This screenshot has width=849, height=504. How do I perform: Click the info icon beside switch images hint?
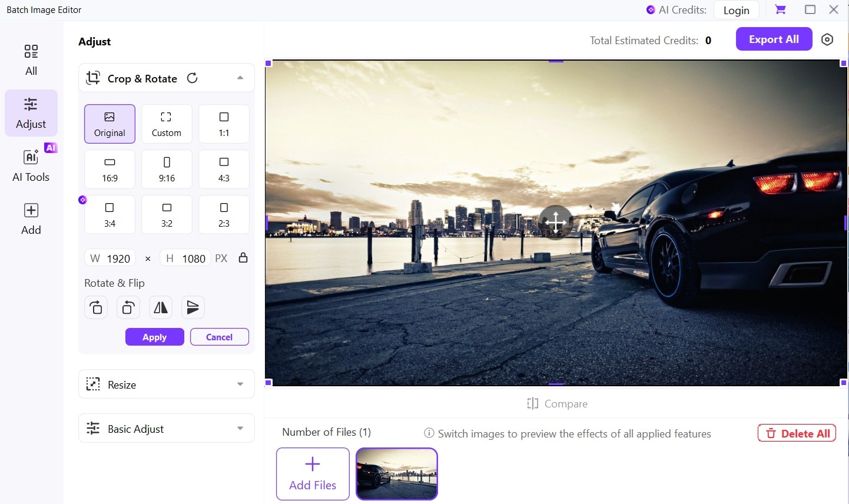click(x=429, y=433)
